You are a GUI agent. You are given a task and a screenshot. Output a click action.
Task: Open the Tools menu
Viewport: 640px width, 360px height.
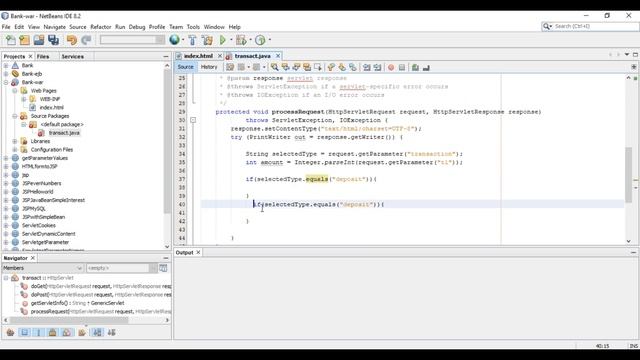(193, 27)
